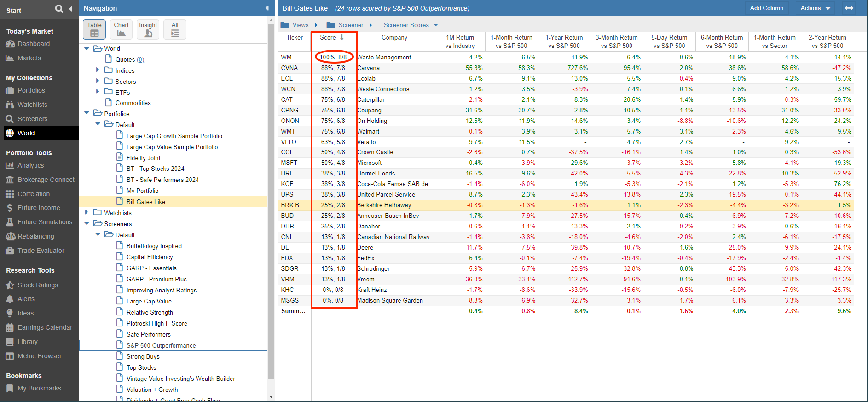868x402 pixels.
Task: Expand the Watchlists tree node
Action: click(x=87, y=212)
